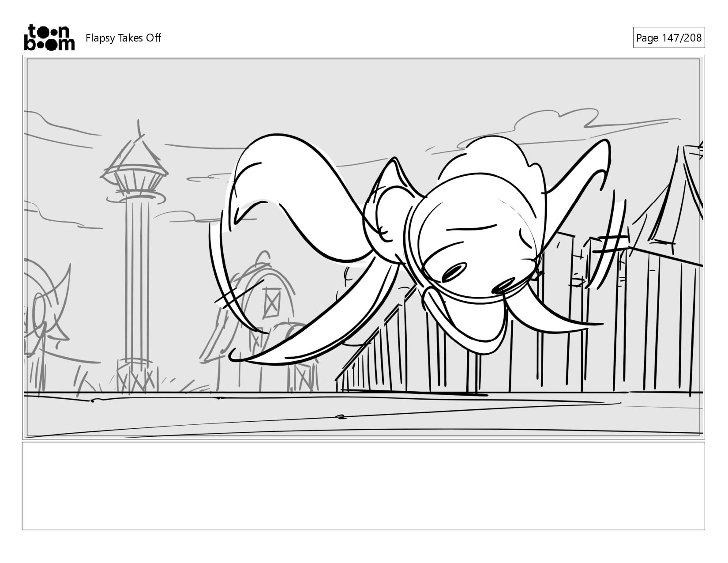The width and height of the screenshot is (728, 563).
Task: Click the empty notes box below the panel
Action: tap(363, 486)
